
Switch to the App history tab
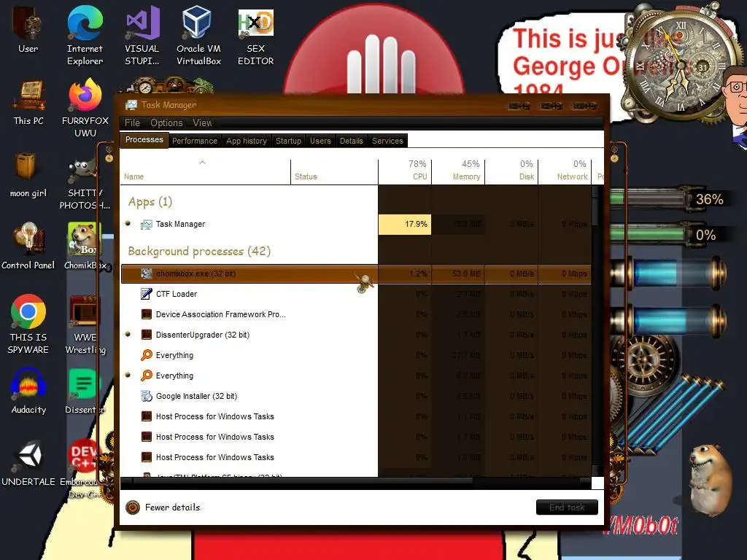pyautogui.click(x=247, y=141)
